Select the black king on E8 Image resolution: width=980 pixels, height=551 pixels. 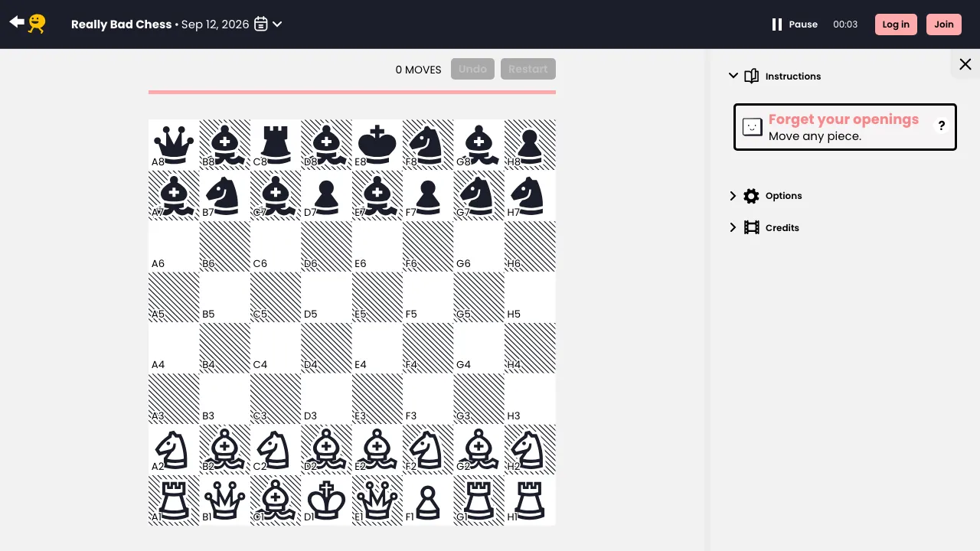(x=377, y=145)
